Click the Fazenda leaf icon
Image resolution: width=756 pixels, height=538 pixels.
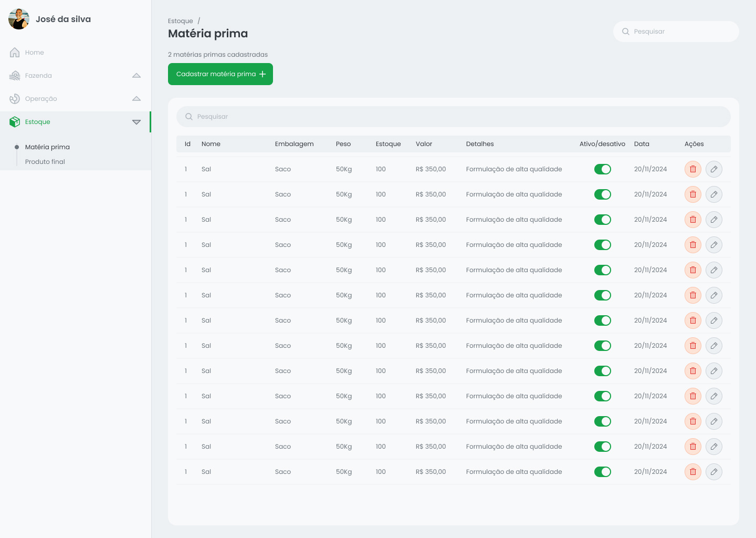[15, 75]
